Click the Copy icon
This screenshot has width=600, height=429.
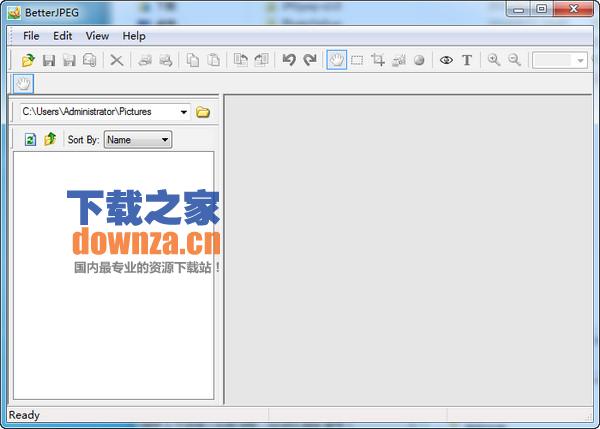pyautogui.click(x=192, y=60)
